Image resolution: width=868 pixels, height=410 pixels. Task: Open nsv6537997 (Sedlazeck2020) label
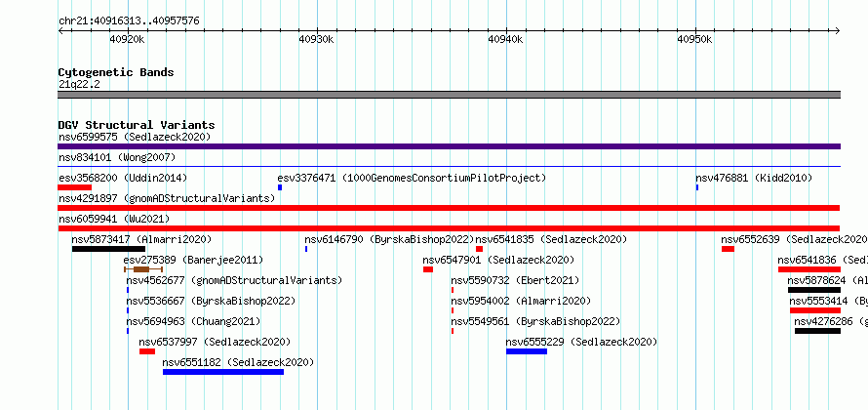[x=215, y=342]
